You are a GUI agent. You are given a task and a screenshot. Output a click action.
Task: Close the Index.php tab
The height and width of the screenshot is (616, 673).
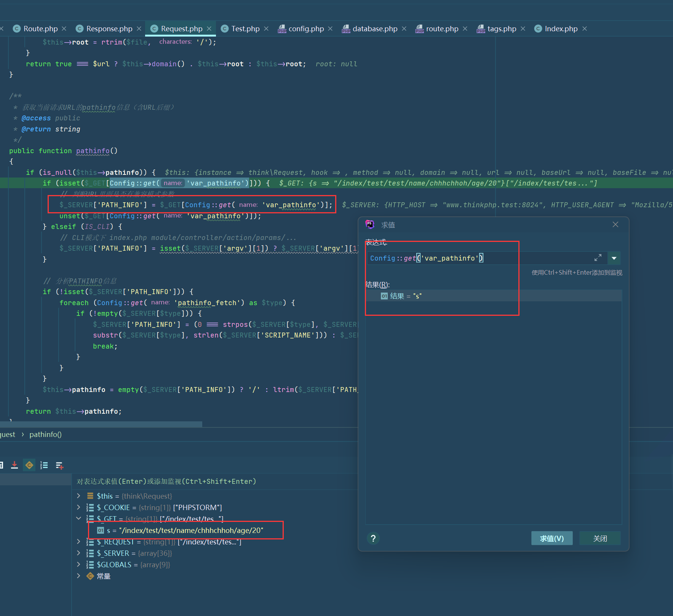585,29
